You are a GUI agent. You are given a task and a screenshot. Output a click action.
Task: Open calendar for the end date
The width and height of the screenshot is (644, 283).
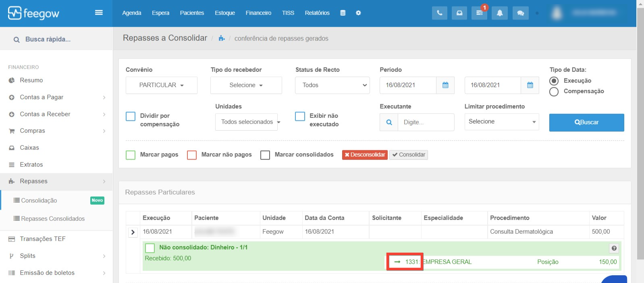(530, 85)
